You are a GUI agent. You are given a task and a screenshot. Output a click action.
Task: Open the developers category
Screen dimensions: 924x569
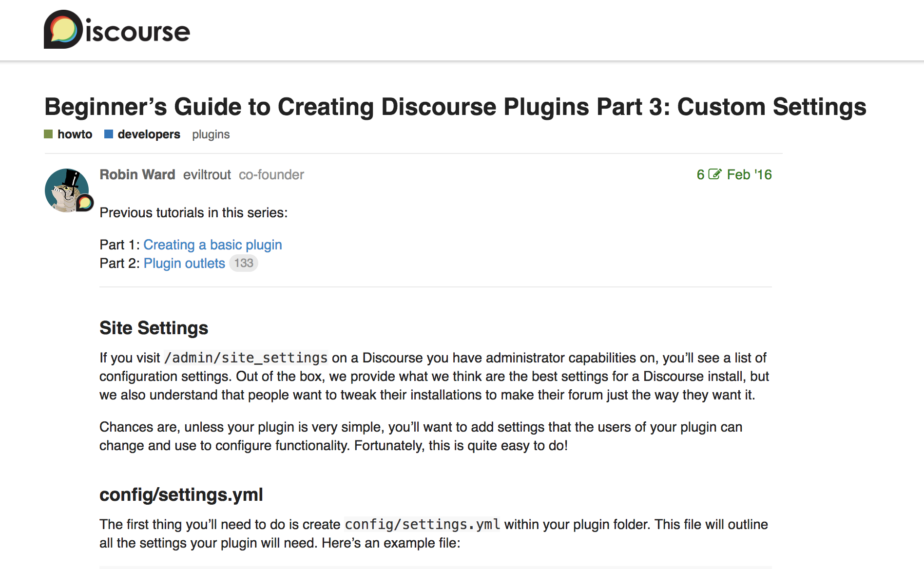(x=149, y=134)
